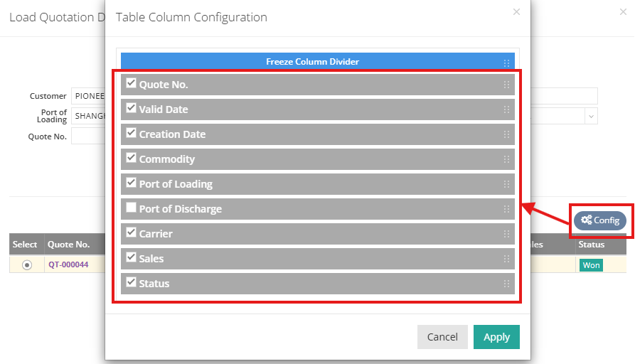Uncheck the Quote No. column checkbox
Screen dimensions: 635x364
tap(131, 83)
